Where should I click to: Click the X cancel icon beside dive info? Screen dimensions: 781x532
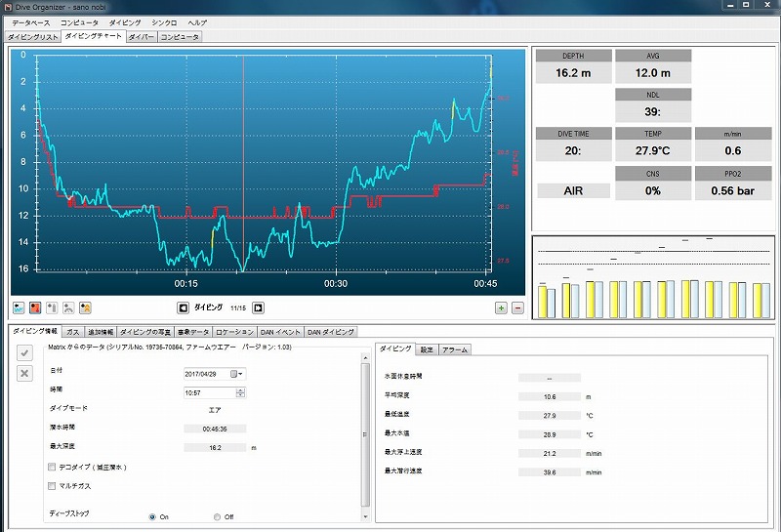point(25,373)
